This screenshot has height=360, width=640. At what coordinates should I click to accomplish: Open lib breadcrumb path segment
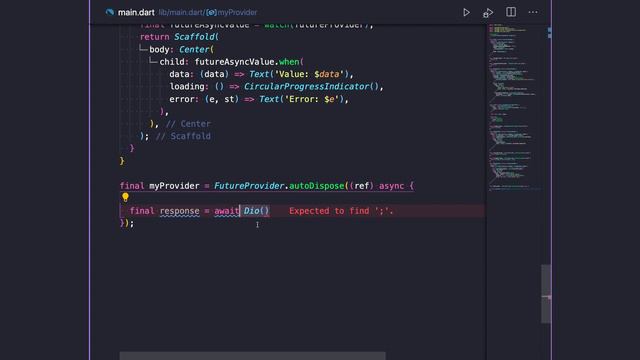point(162,13)
